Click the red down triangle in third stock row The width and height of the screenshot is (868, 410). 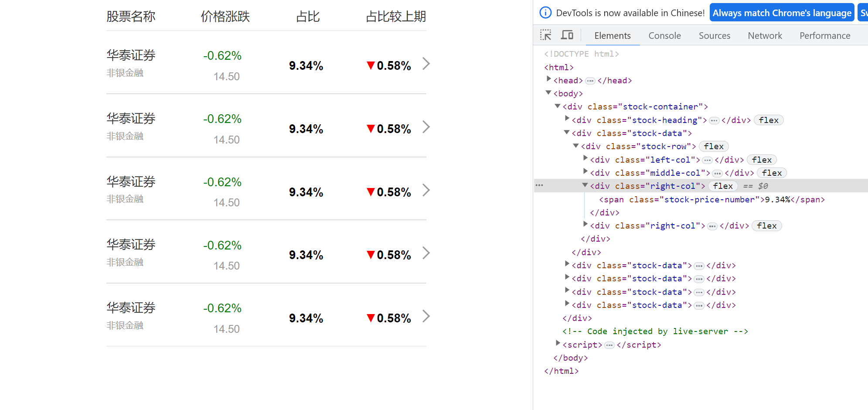(x=371, y=192)
